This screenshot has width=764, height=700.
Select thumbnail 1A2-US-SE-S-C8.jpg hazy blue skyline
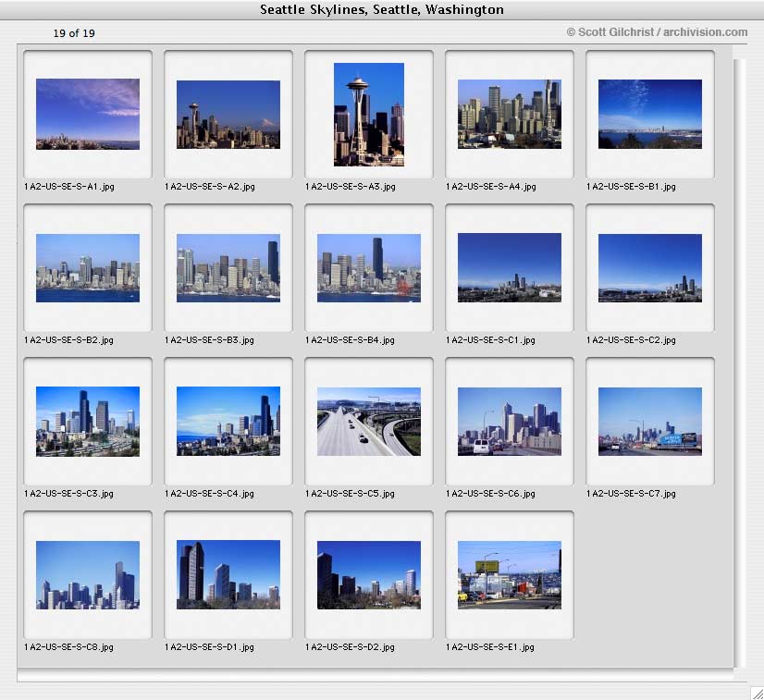[x=88, y=575]
